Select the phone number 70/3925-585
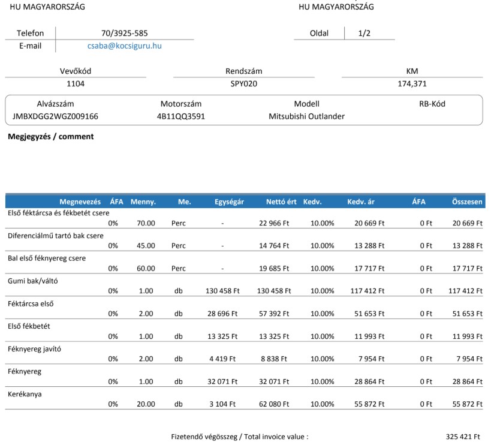497x448 pixels. (x=124, y=33)
